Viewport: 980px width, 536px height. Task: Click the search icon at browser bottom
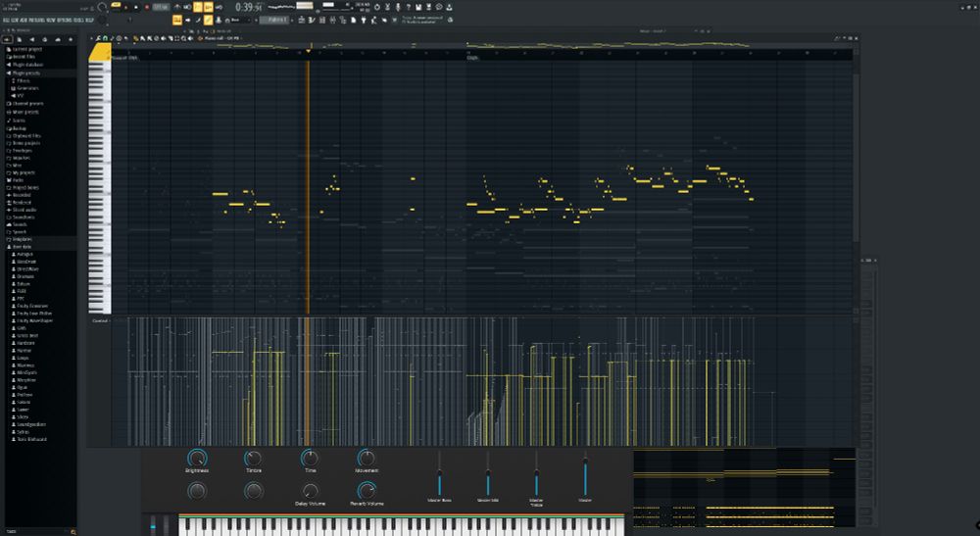pyautogui.click(x=73, y=532)
